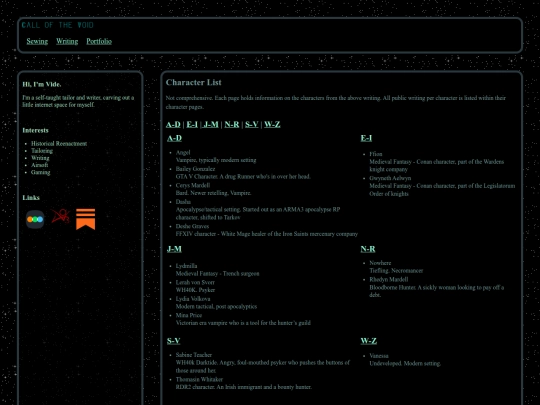Click the E-I section heading
540x405 pixels.
(x=366, y=138)
